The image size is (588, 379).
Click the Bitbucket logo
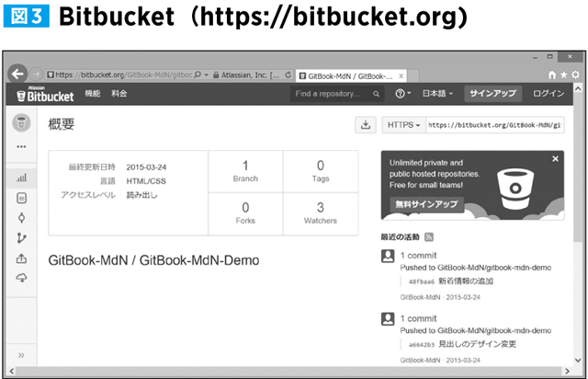point(45,94)
